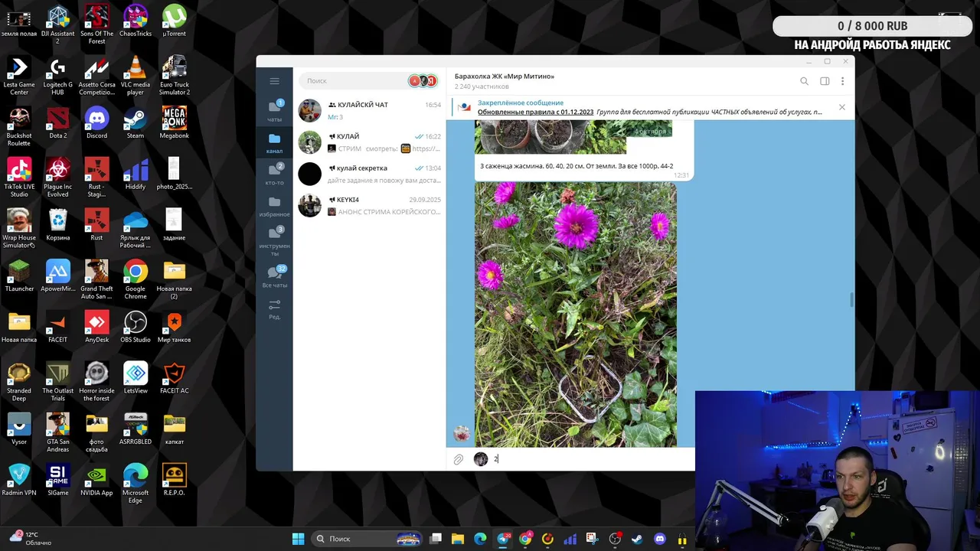Open the «кулай секретка» chat
The width and height of the screenshot is (980, 551).
[x=370, y=174]
